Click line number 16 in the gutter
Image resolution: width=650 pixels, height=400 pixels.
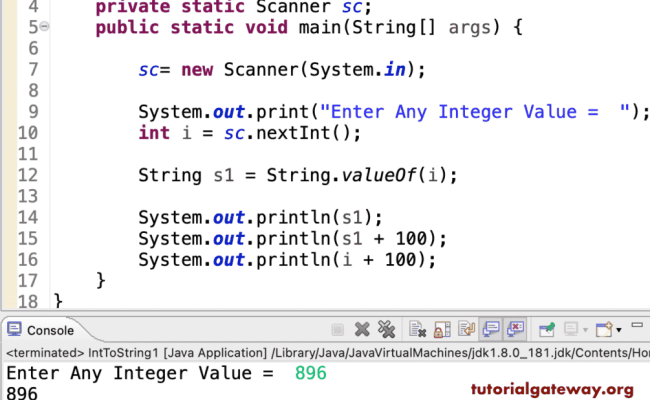tap(28, 259)
